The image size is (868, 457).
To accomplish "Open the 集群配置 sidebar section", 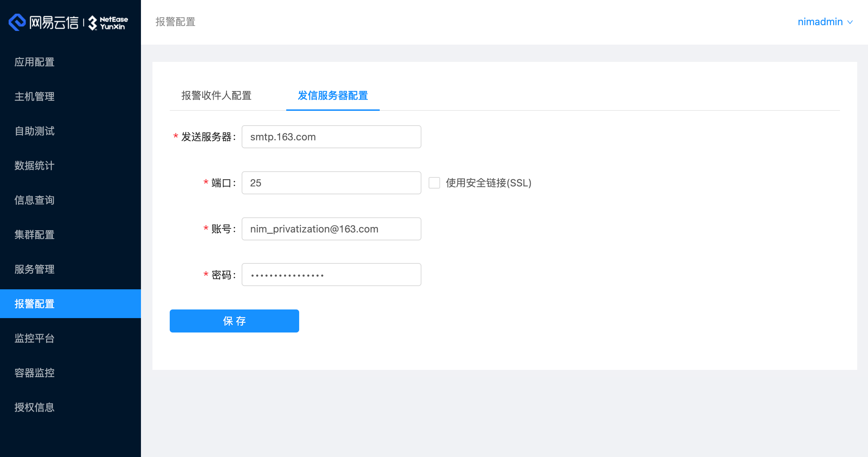I will [35, 235].
